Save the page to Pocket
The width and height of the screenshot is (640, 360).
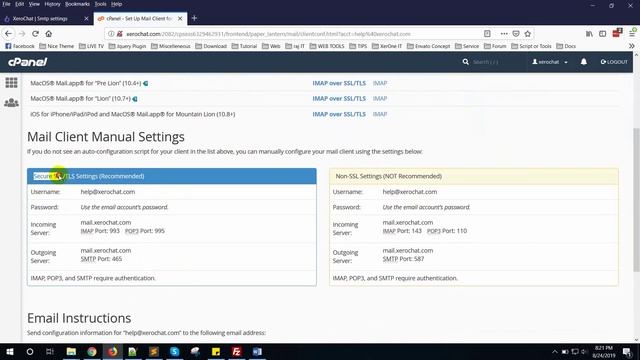click(516, 34)
